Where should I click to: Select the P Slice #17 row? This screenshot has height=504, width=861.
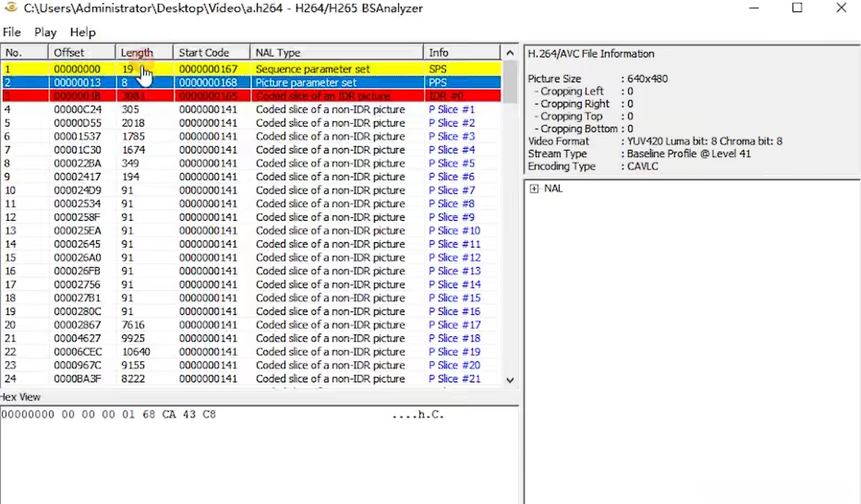pos(251,325)
